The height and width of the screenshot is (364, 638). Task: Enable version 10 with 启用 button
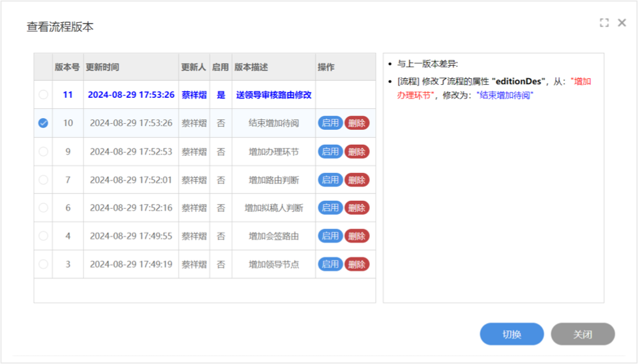330,123
